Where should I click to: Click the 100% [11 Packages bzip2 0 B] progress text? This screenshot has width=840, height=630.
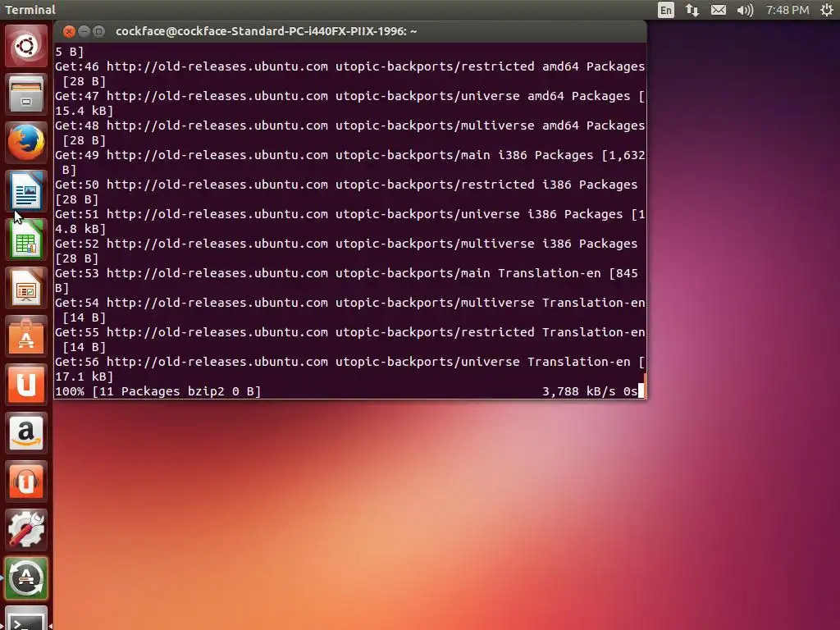[158, 391]
